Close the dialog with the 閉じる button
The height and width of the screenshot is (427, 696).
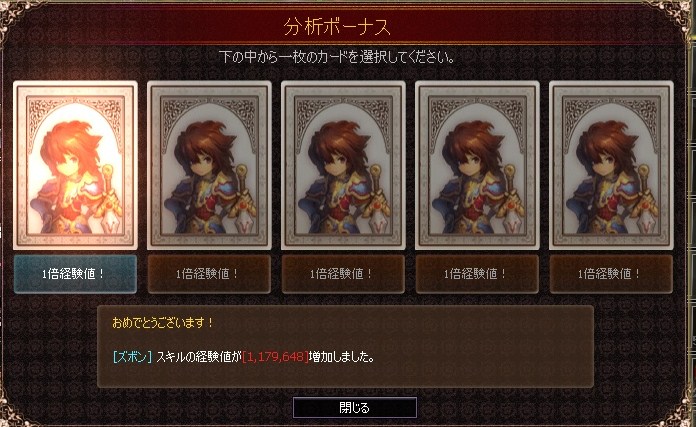355,407
